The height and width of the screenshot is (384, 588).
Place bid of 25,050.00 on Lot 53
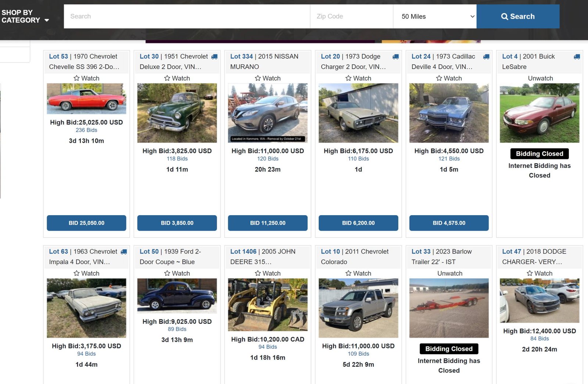tap(86, 223)
